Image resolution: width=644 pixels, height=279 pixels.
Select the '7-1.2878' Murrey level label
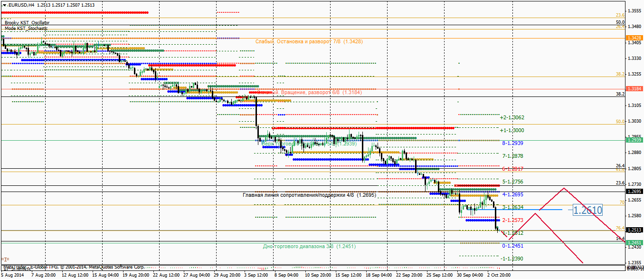pyautogui.click(x=513, y=156)
